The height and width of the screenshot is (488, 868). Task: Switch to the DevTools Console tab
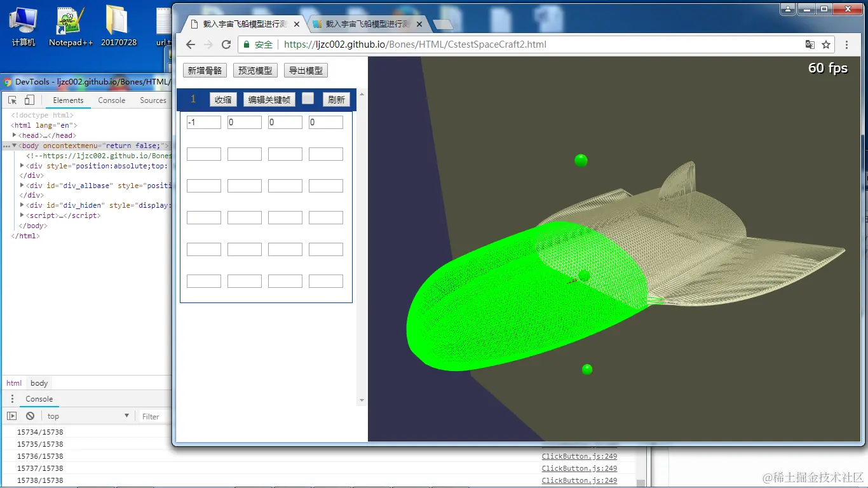point(112,100)
